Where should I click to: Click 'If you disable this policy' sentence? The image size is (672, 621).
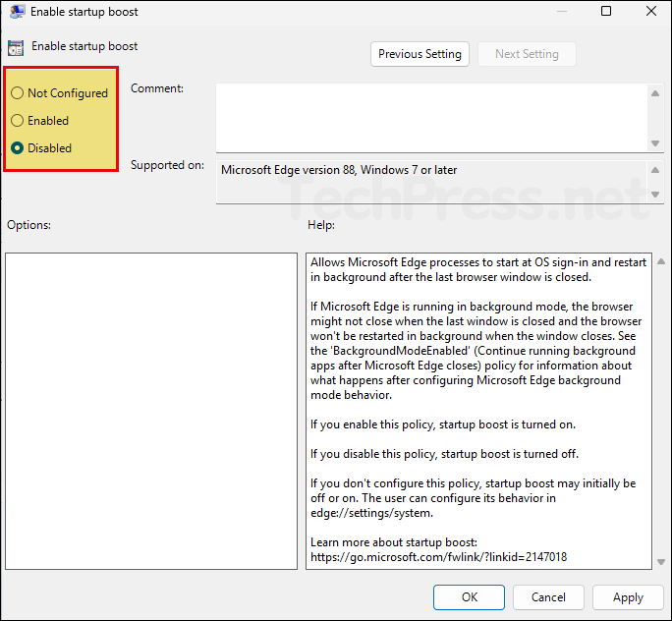[444, 453]
